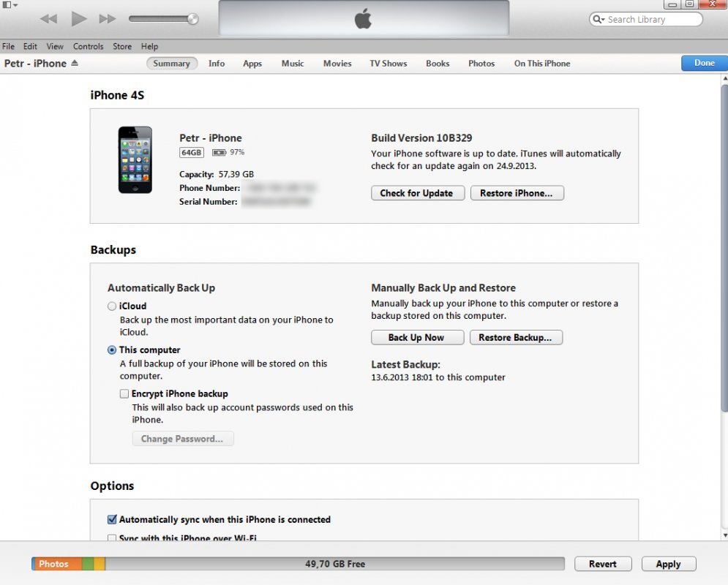Click Check for Update

[x=417, y=192]
